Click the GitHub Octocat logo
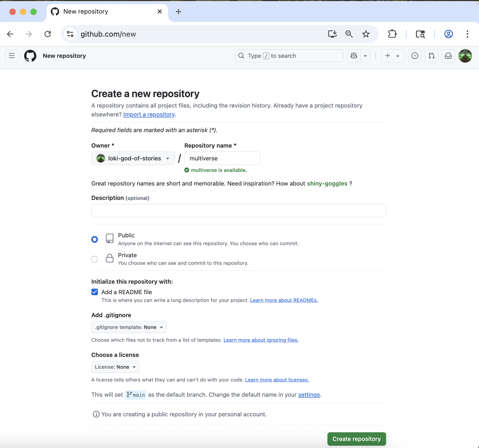 pyautogui.click(x=30, y=56)
